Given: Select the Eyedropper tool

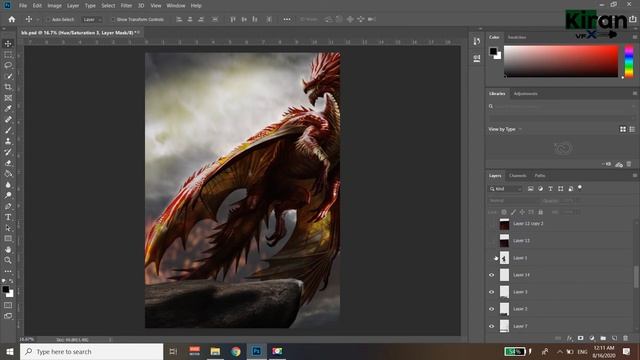Looking at the screenshot, I should 8,109.
